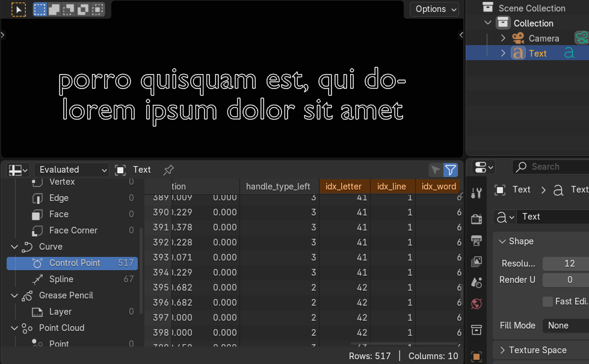The width and height of the screenshot is (589, 364).
Task: Select the Scene Collection row
Action: click(528, 8)
